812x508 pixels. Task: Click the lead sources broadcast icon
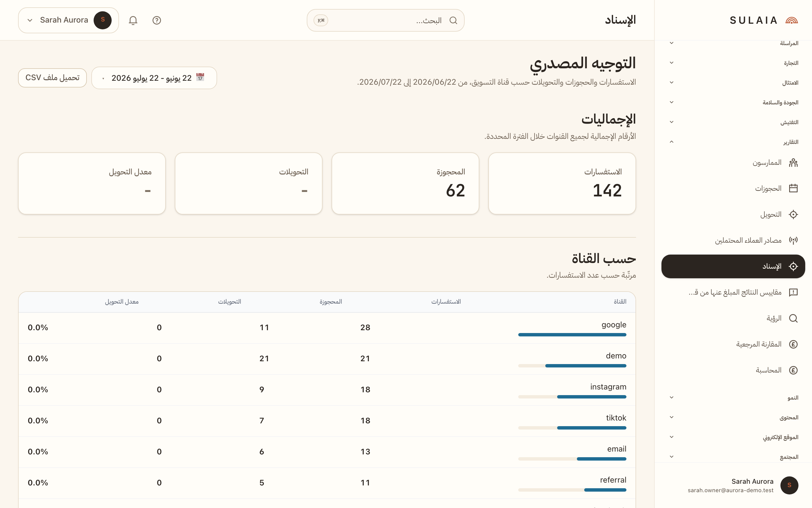tap(793, 240)
